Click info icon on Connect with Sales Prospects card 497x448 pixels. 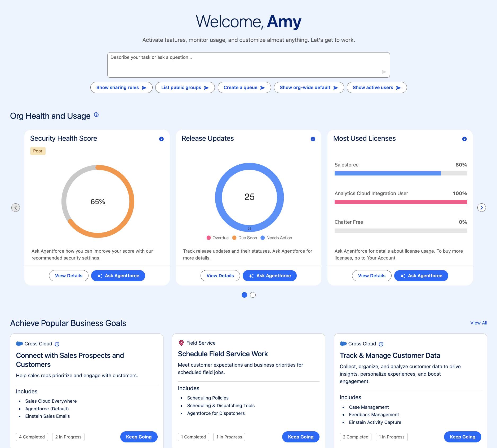57,344
